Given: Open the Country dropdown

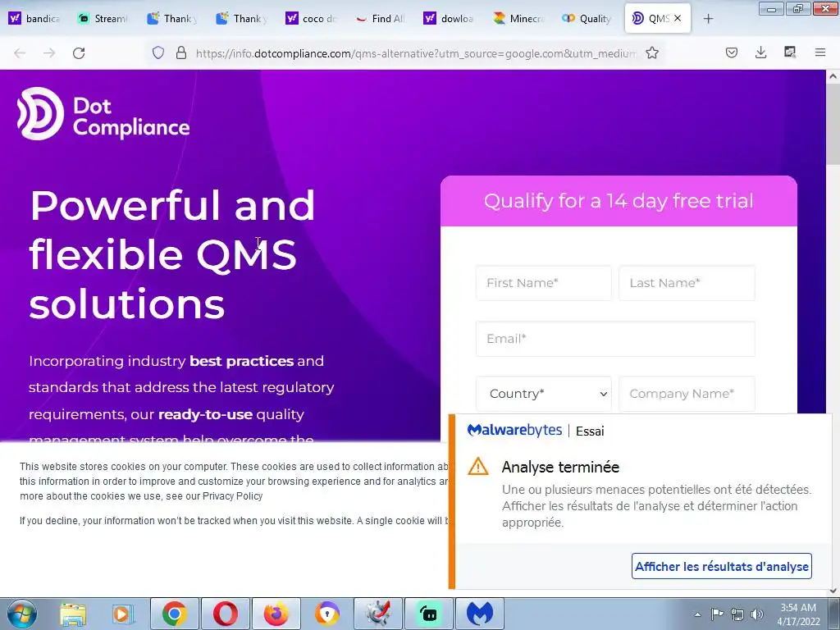Looking at the screenshot, I should tap(543, 394).
